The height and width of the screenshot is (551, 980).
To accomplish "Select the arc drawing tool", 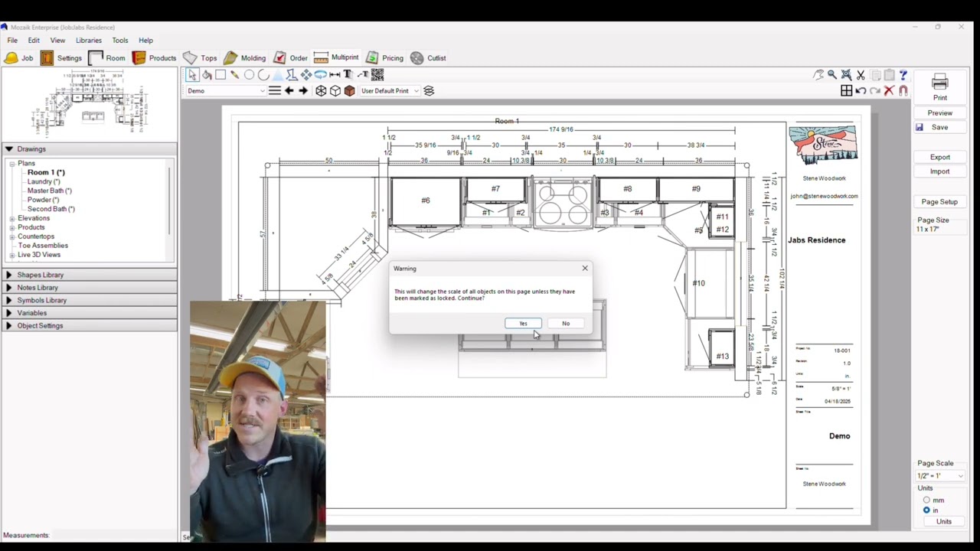I will pos(263,75).
